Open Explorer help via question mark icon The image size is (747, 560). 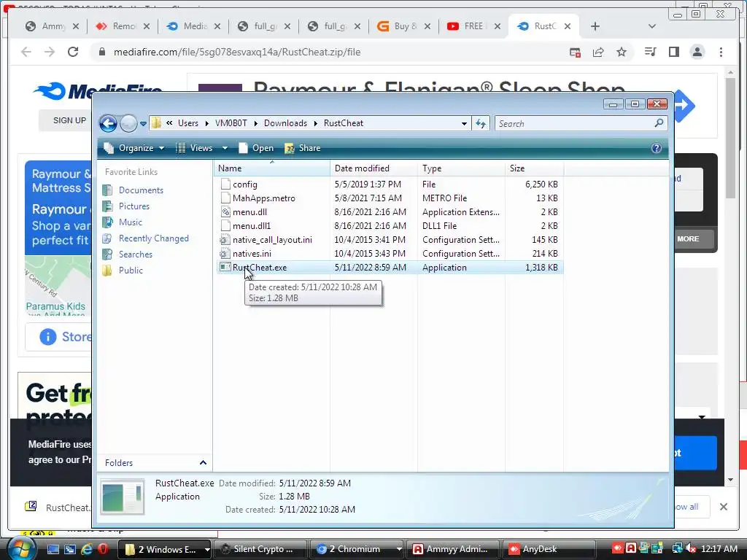[656, 148]
